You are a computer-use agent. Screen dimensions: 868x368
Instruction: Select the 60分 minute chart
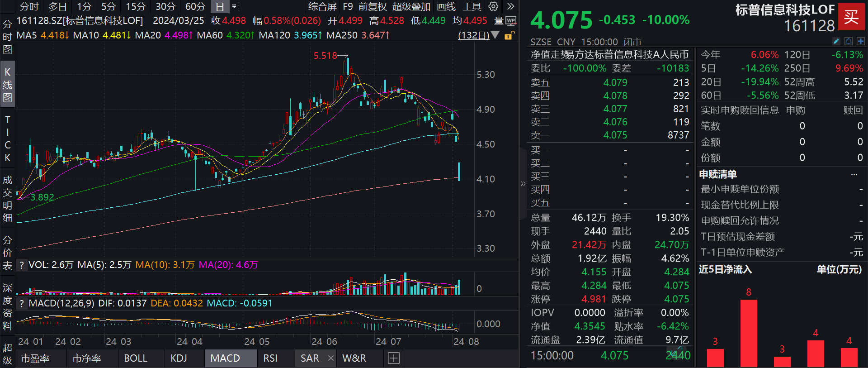click(x=195, y=6)
